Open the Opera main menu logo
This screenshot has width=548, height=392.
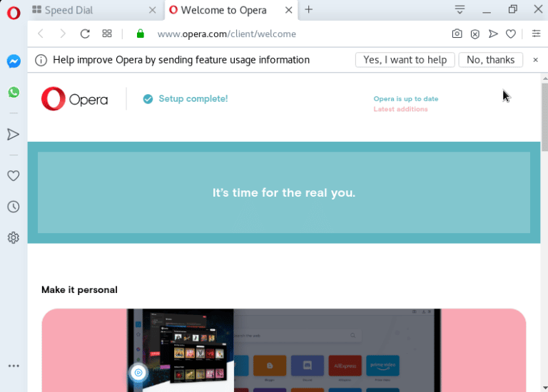(14, 14)
